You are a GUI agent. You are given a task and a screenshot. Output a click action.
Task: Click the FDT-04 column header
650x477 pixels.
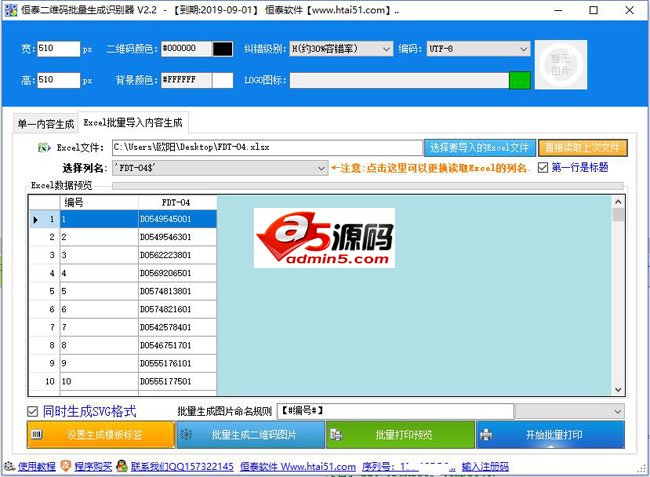pos(177,202)
